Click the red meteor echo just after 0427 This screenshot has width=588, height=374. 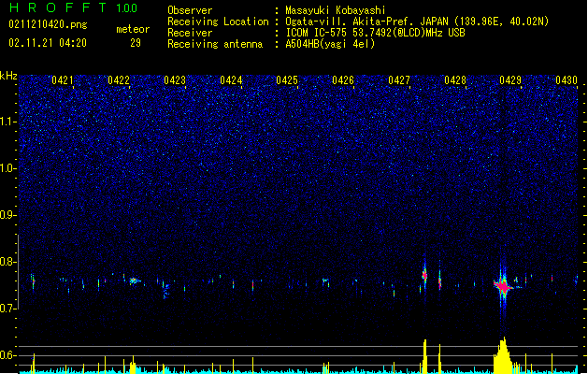tap(424, 276)
